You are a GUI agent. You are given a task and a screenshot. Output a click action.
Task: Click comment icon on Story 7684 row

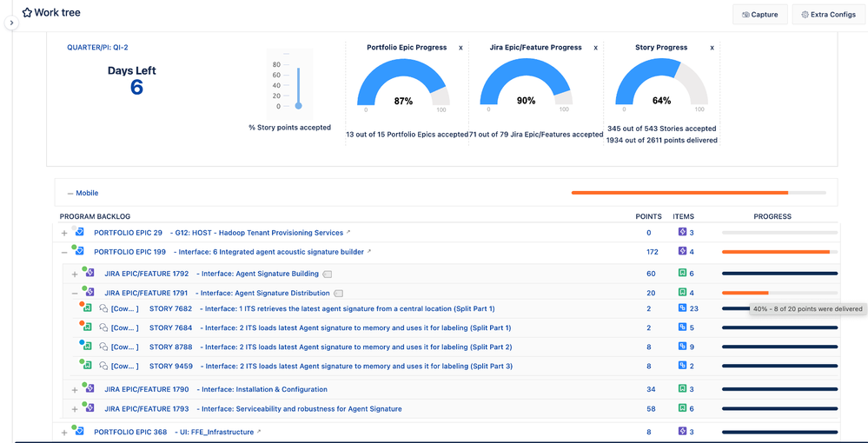pyautogui.click(x=103, y=328)
